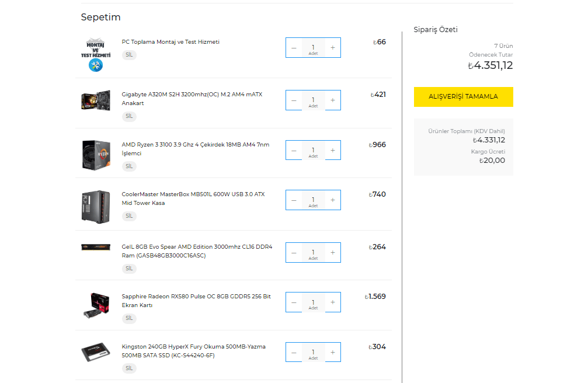Click the ALIŞVERİŞİ TAMAMLA checkout button
Image resolution: width=588 pixels, height=383 pixels.
(463, 97)
